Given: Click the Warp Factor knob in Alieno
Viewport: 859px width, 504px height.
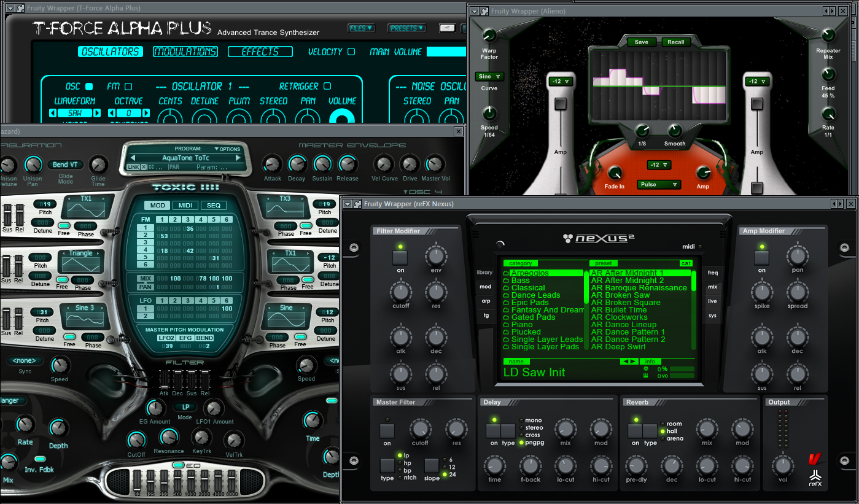Looking at the screenshot, I should click(489, 36).
